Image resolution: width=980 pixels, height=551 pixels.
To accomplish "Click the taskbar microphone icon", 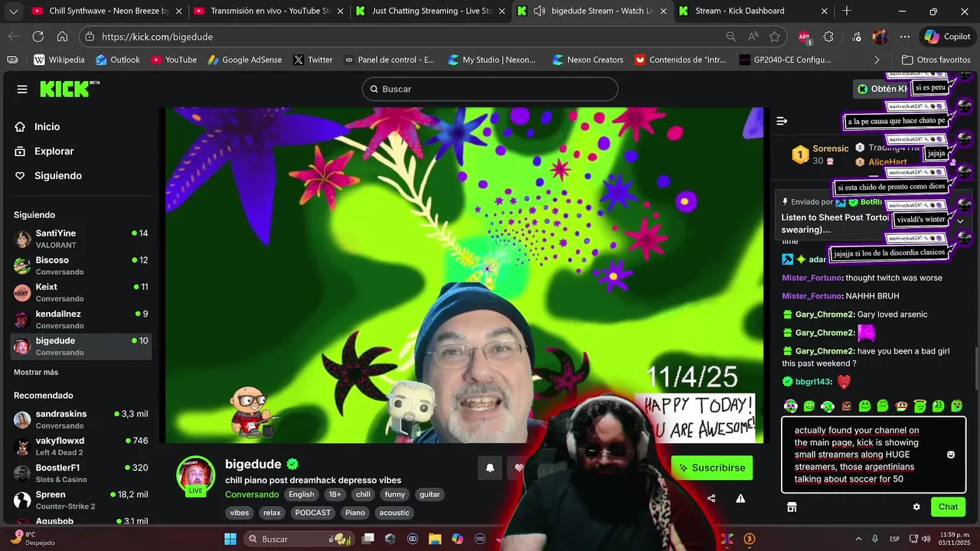I will [875, 539].
